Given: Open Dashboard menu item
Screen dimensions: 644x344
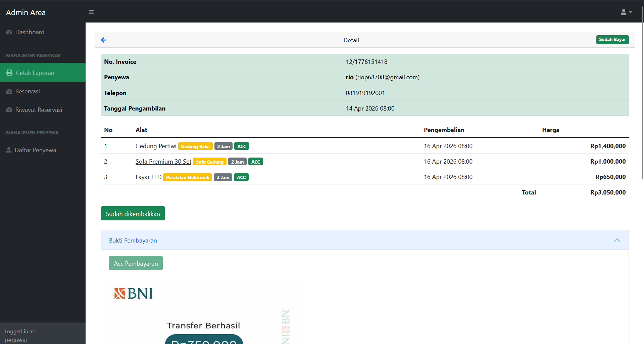Looking at the screenshot, I should tap(43, 32).
